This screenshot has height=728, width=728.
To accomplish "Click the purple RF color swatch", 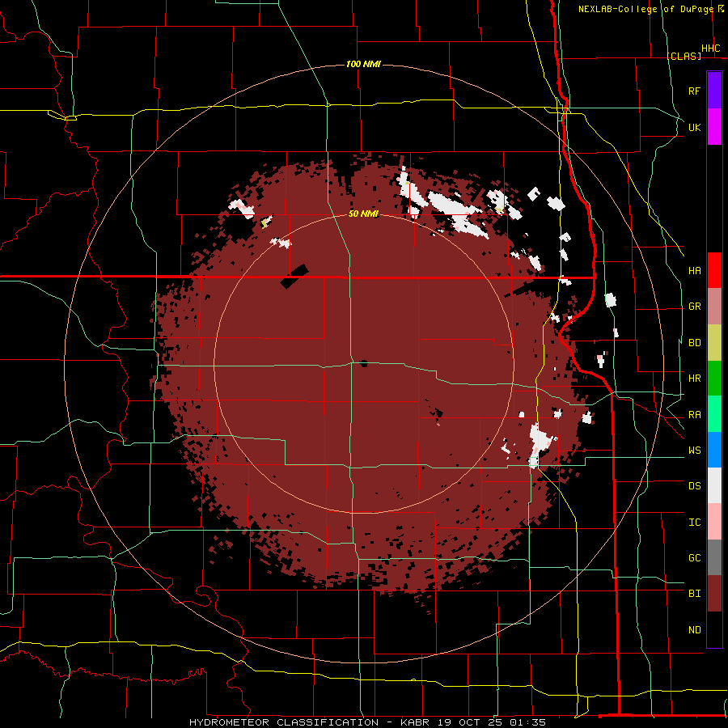I will [714, 91].
